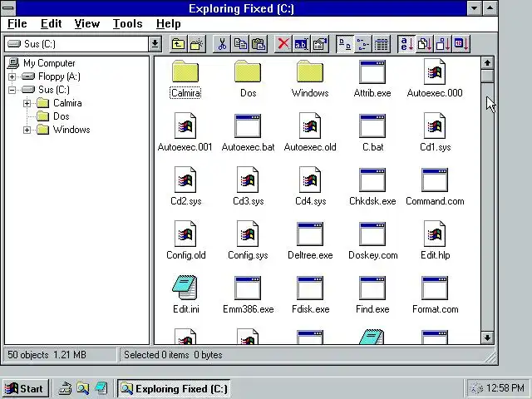Select the Cut scissors icon
The height and width of the screenshot is (399, 532).
[x=222, y=44]
